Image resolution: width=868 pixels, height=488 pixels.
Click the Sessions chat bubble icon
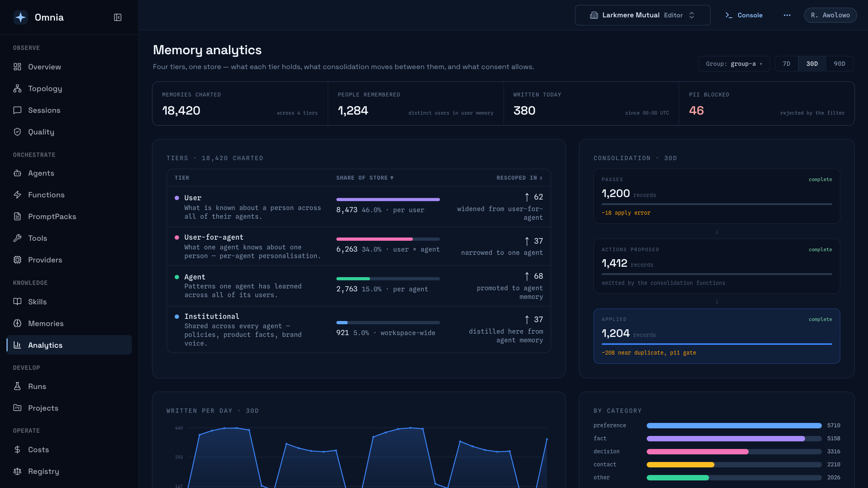click(17, 110)
